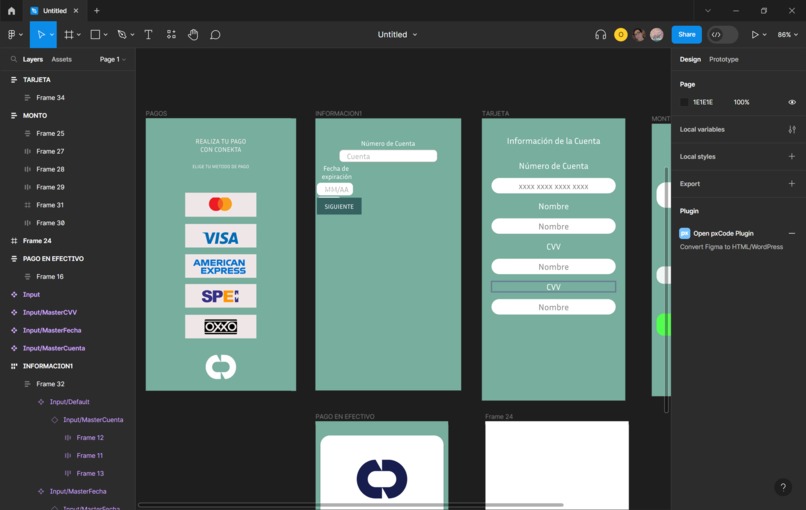This screenshot has height=510, width=806.
Task: Click the 100% page opacity value
Action: coord(741,102)
